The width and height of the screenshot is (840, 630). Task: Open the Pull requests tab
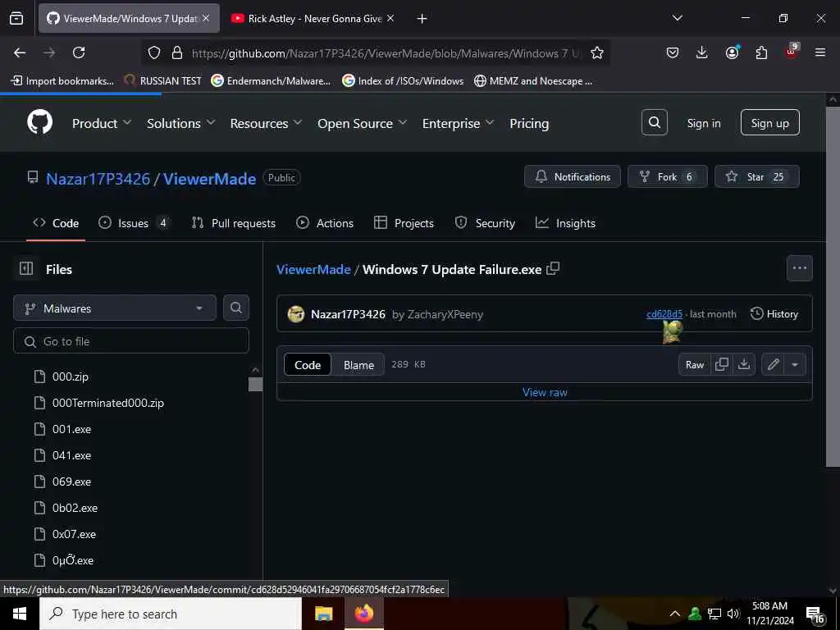tap(234, 223)
